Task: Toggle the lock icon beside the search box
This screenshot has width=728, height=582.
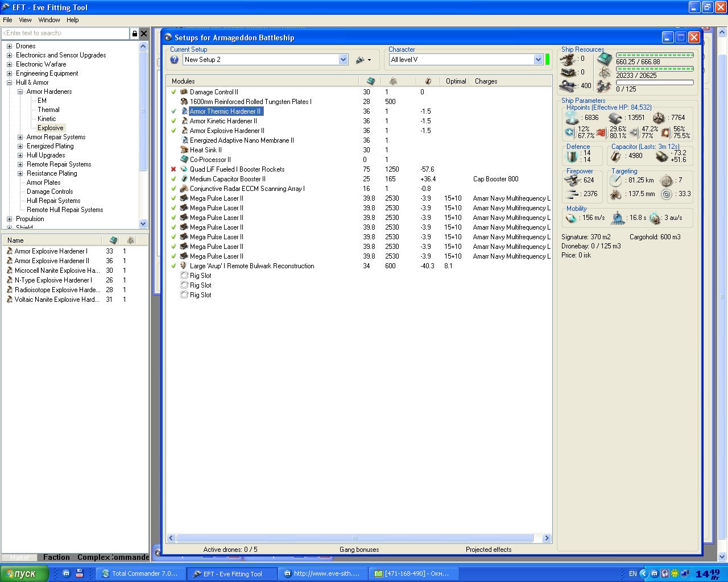Action: click(134, 34)
